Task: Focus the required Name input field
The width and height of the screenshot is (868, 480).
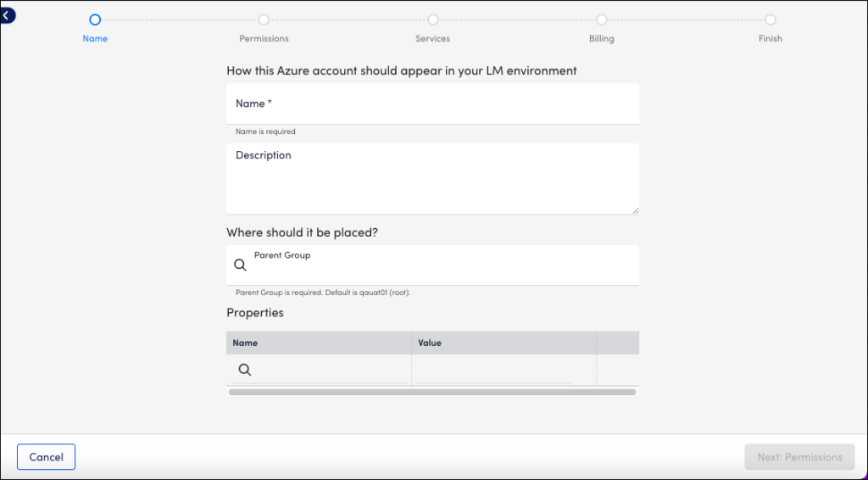Action: click(x=433, y=104)
